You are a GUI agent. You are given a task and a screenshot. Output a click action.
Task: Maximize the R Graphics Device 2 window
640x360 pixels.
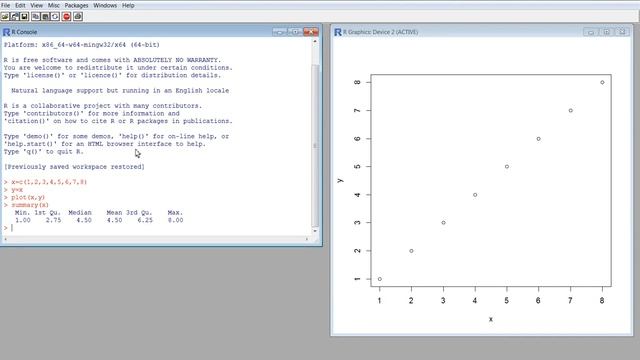pyautogui.click(x=607, y=32)
